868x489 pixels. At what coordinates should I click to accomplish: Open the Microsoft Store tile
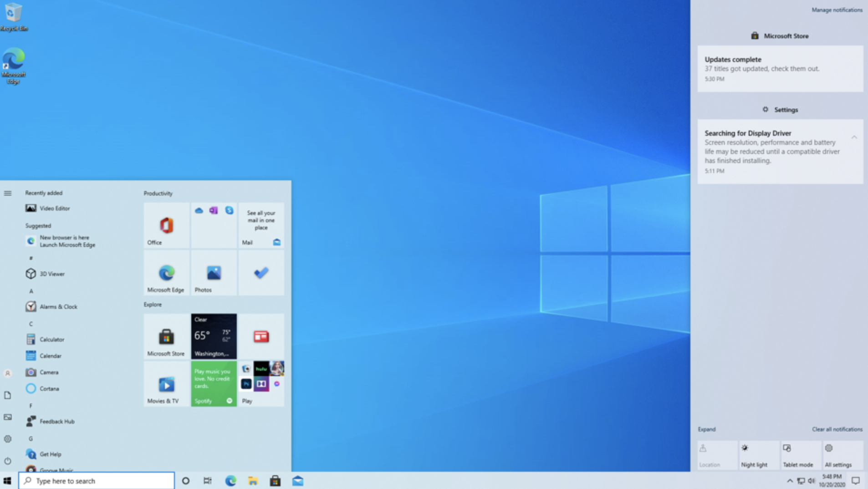point(167,336)
